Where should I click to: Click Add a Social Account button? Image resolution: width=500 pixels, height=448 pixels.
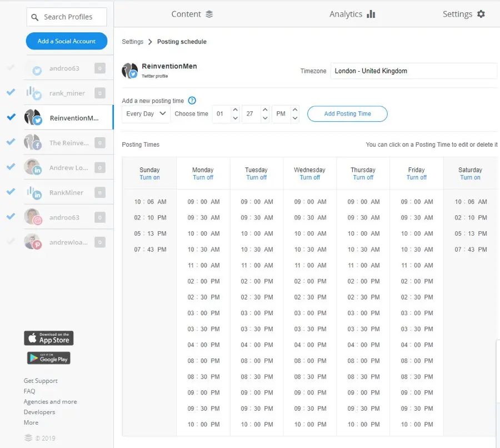point(67,41)
